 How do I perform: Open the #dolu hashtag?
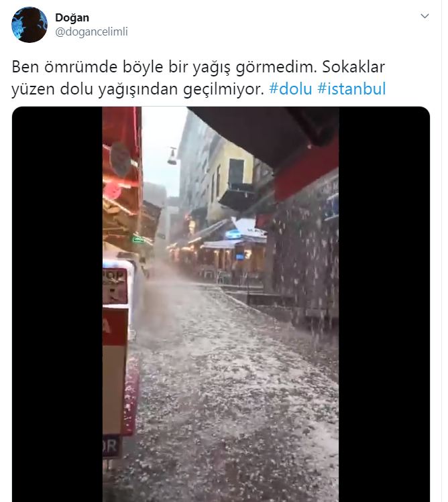290,88
